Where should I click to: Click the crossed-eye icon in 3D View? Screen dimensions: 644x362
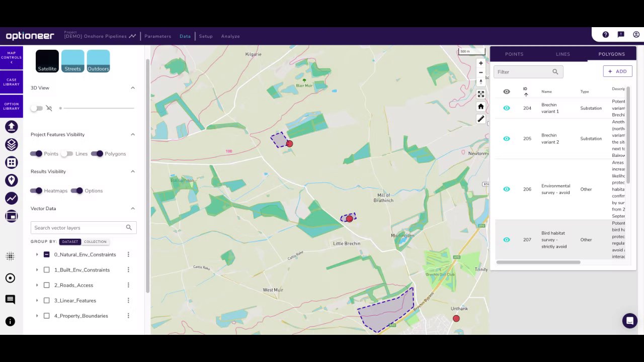[49, 108]
